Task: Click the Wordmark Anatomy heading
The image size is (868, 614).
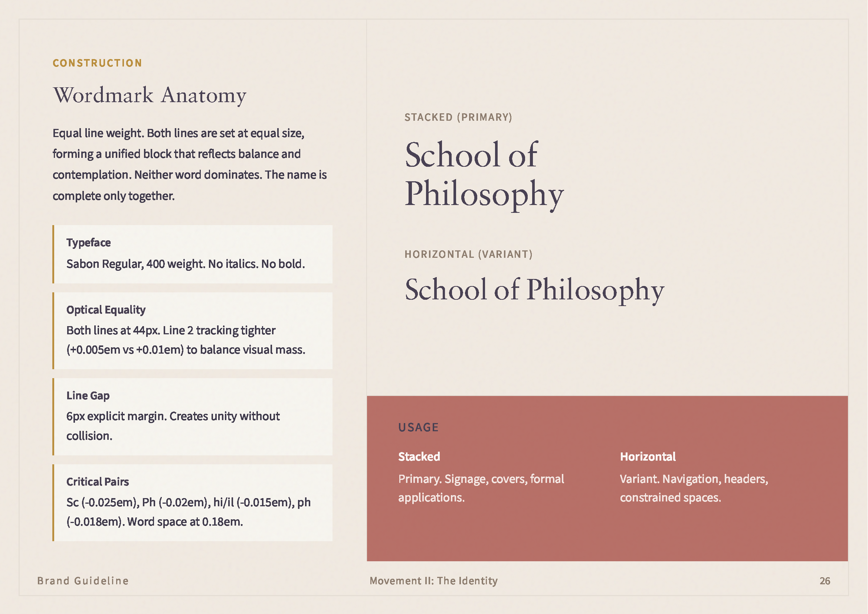Action: click(x=149, y=95)
